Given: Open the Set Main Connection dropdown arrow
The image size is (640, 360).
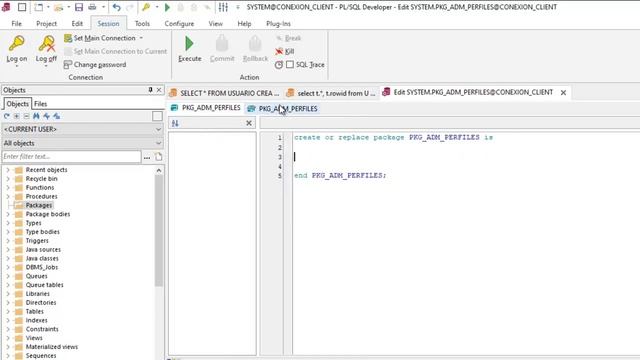Looking at the screenshot, I should click(x=141, y=38).
